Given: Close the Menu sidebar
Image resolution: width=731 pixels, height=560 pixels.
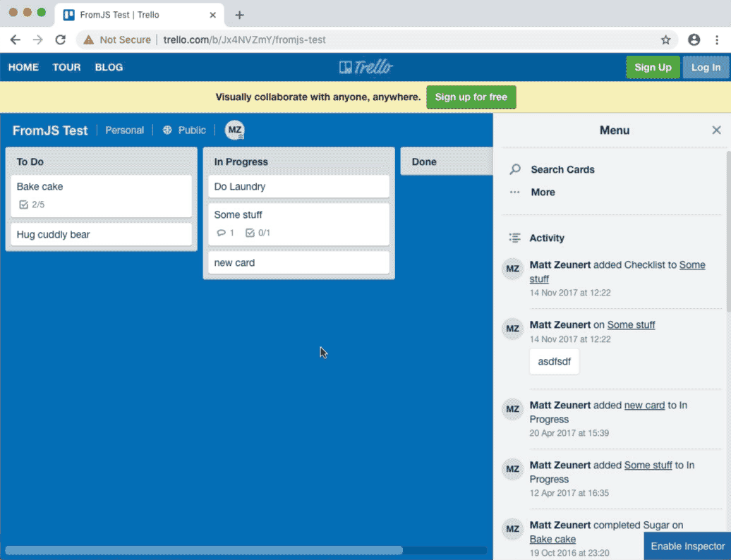Looking at the screenshot, I should 717,130.
